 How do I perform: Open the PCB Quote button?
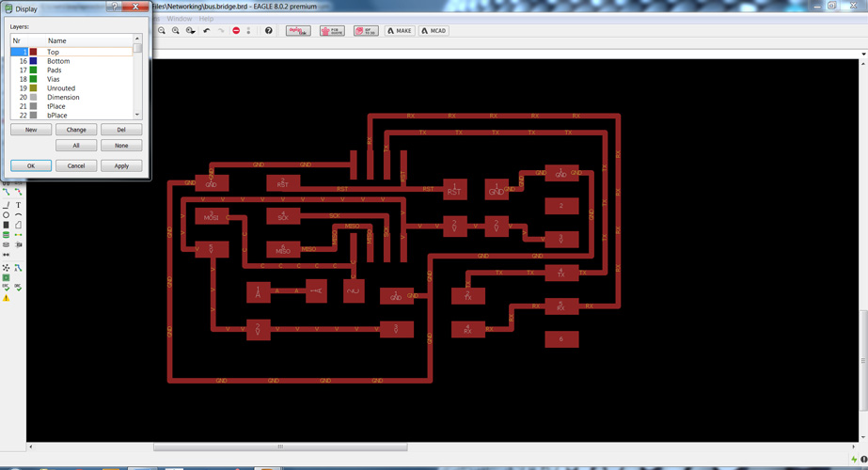pyautogui.click(x=332, y=31)
